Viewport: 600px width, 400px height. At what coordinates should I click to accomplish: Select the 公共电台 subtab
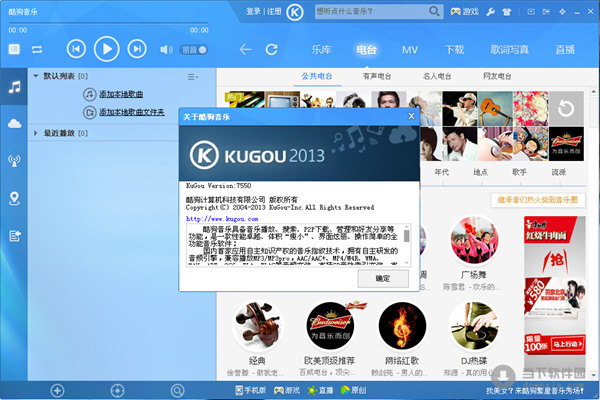click(x=316, y=76)
